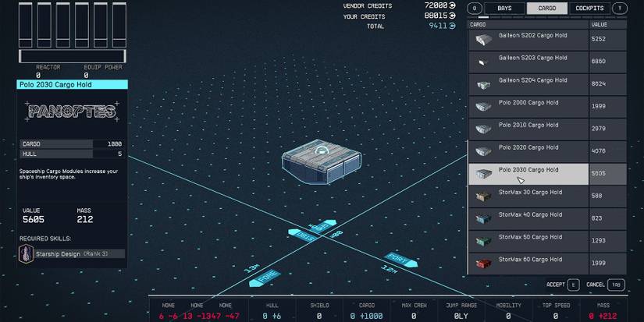
Task: Switch to the Bays tab
Action: click(x=503, y=9)
